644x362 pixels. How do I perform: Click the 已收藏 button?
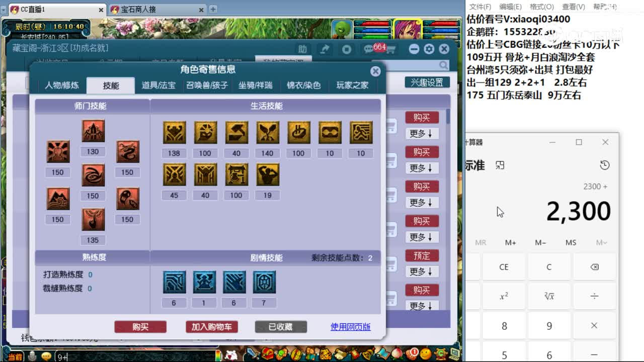(x=281, y=327)
